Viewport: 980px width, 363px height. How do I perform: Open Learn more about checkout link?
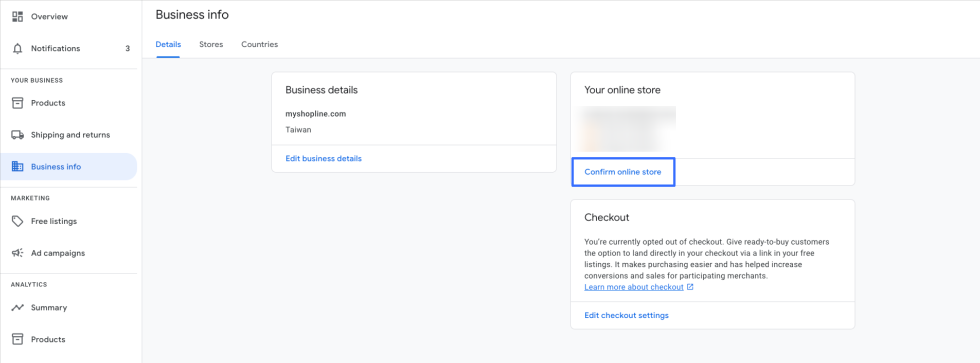click(634, 287)
